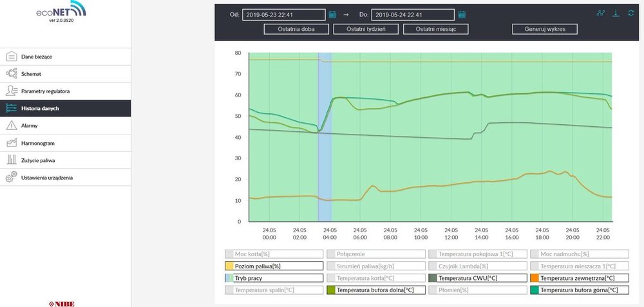This screenshot has height=307, width=644.
Task: Open Ustawienia urządzenia settings
Action: (x=46, y=178)
